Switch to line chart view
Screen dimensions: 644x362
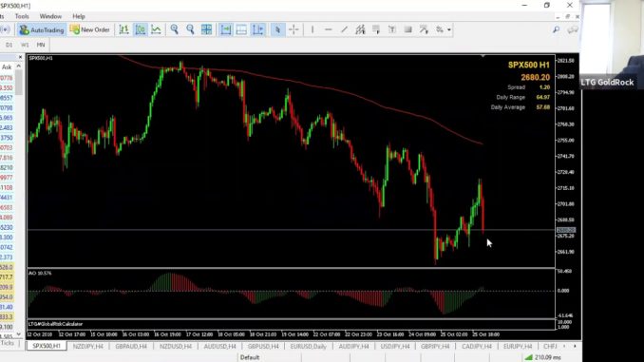156,29
